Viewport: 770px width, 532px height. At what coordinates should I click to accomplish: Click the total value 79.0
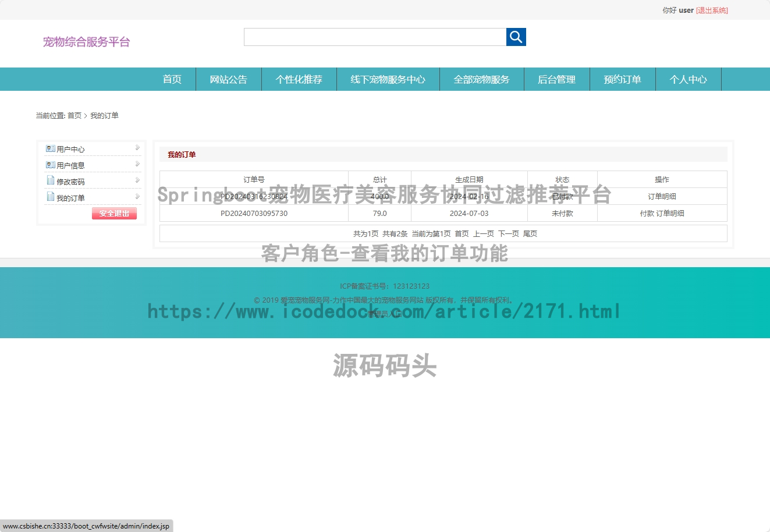379,214
